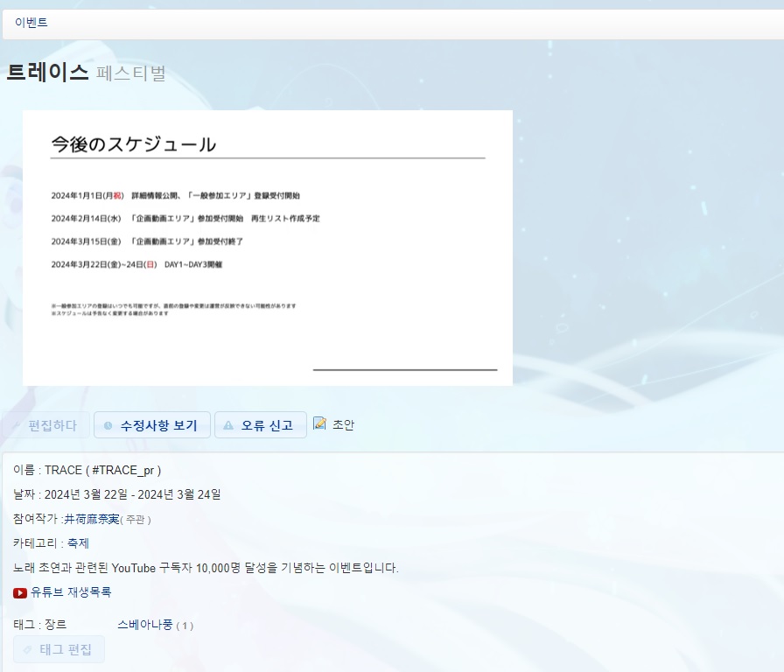The width and height of the screenshot is (784, 672).
Task: Click the 태그 편집 button
Action: point(59,649)
